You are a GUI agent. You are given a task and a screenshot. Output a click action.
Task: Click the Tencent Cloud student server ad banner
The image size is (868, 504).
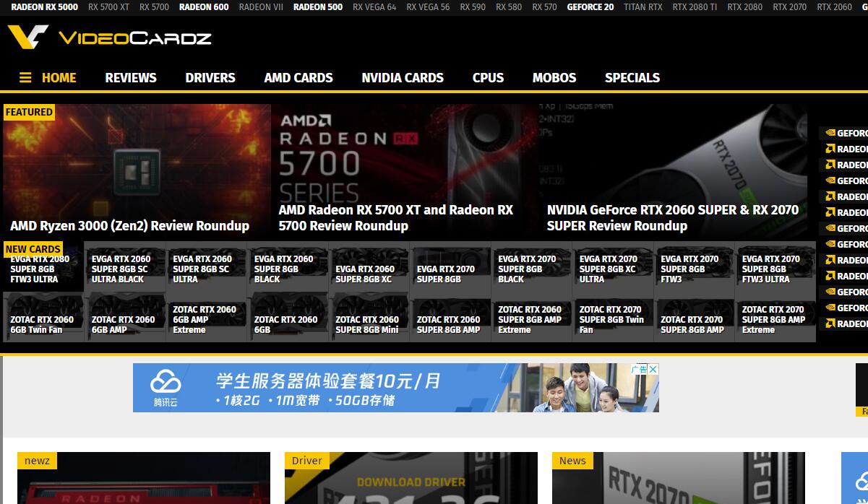coord(396,388)
